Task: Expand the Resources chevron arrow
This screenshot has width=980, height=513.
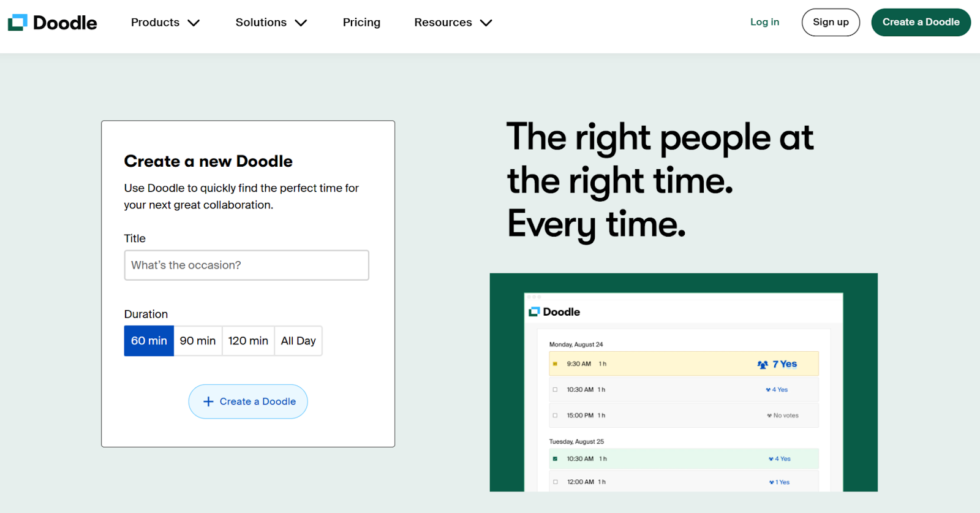Action: coord(486,23)
